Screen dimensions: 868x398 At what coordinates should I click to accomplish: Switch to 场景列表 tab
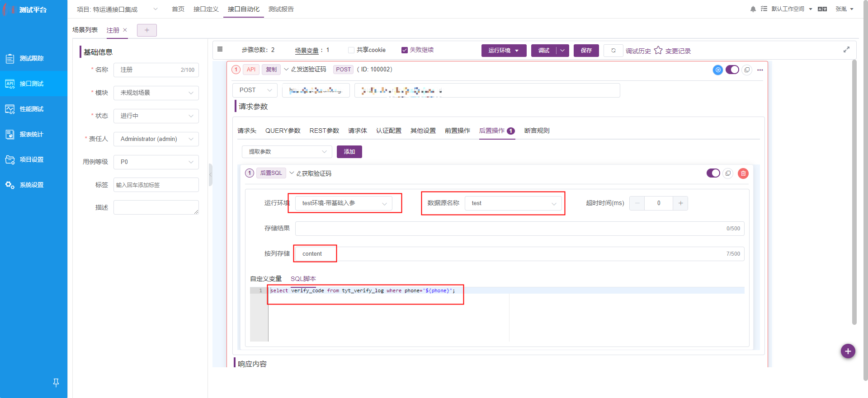85,30
